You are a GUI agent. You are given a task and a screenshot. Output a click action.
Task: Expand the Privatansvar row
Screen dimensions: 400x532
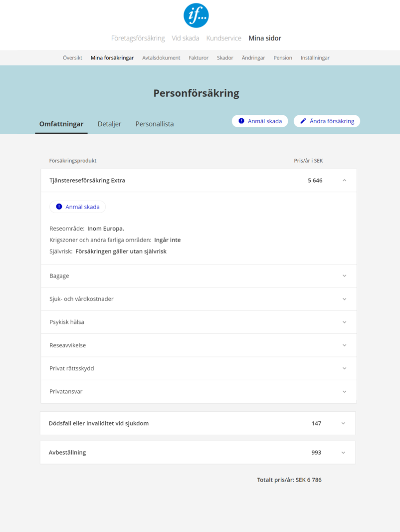[344, 392]
